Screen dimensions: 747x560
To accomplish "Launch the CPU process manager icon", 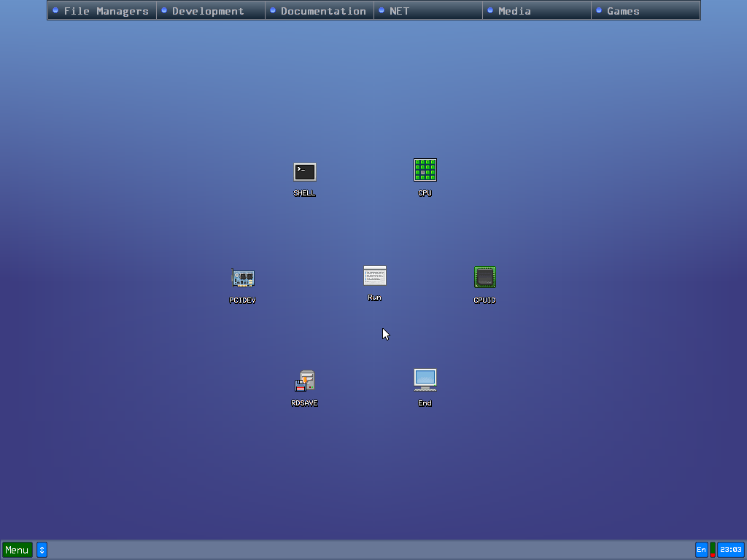I will point(425,171).
